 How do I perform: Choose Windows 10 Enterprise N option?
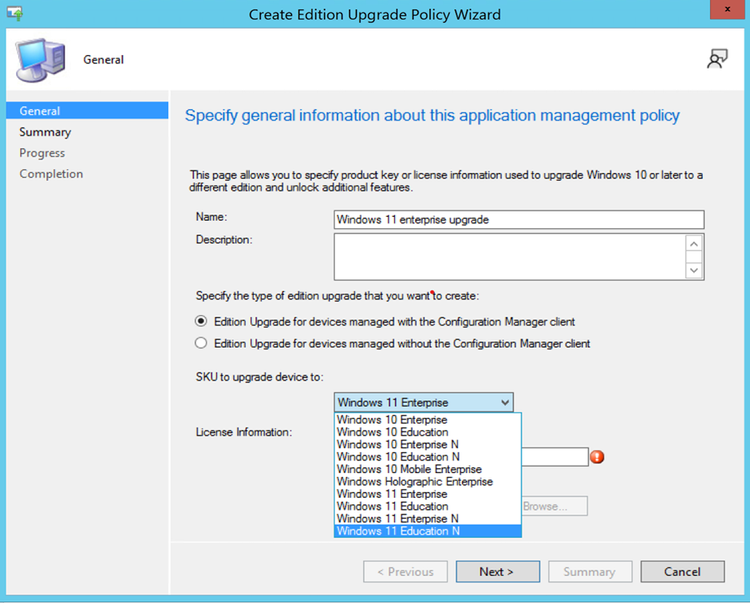click(x=428, y=444)
